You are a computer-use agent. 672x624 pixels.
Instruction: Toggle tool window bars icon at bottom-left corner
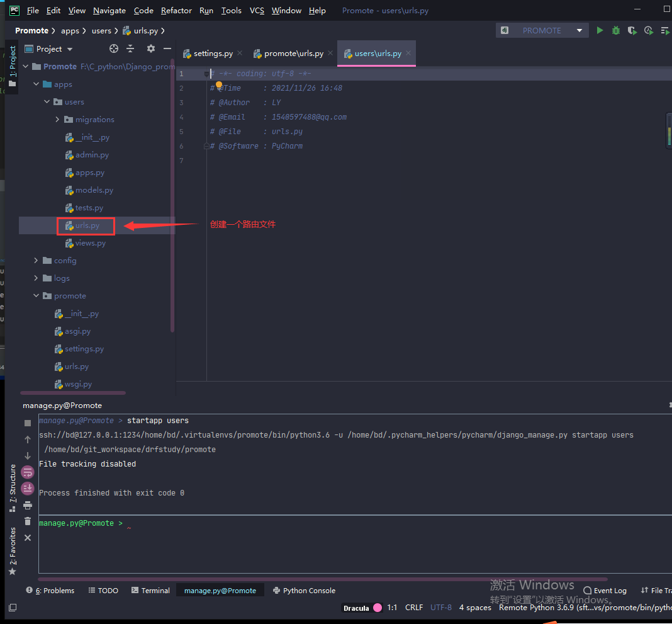pos(13,607)
